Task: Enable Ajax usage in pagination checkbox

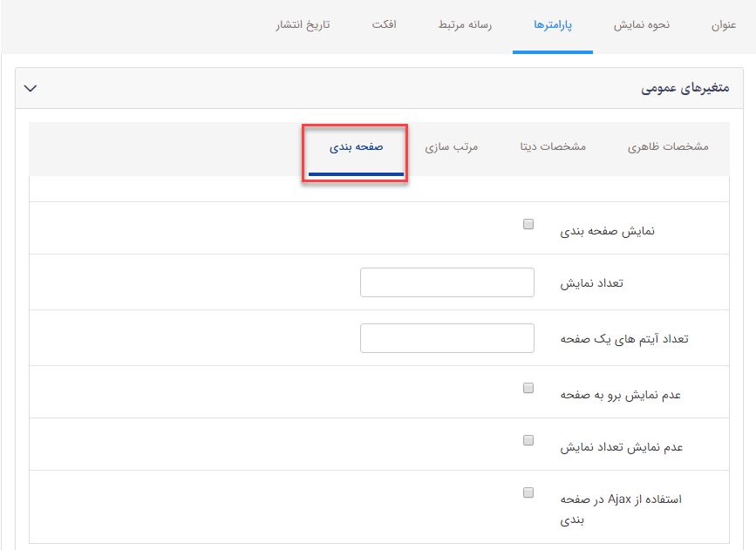Action: click(x=528, y=492)
